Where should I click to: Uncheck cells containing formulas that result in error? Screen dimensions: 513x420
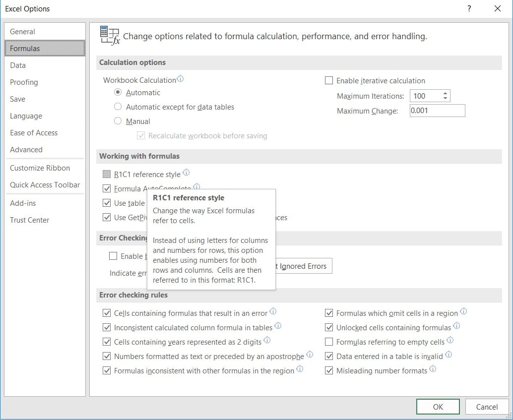click(107, 313)
